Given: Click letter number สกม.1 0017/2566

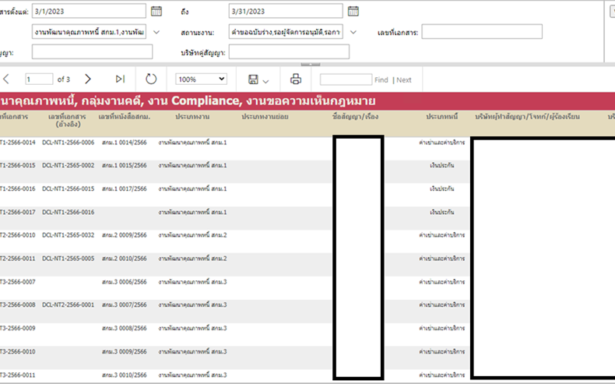Looking at the screenshot, I should point(124,189).
